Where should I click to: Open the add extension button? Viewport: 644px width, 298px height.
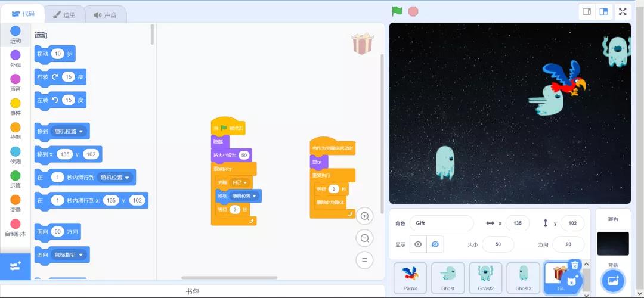point(16,266)
